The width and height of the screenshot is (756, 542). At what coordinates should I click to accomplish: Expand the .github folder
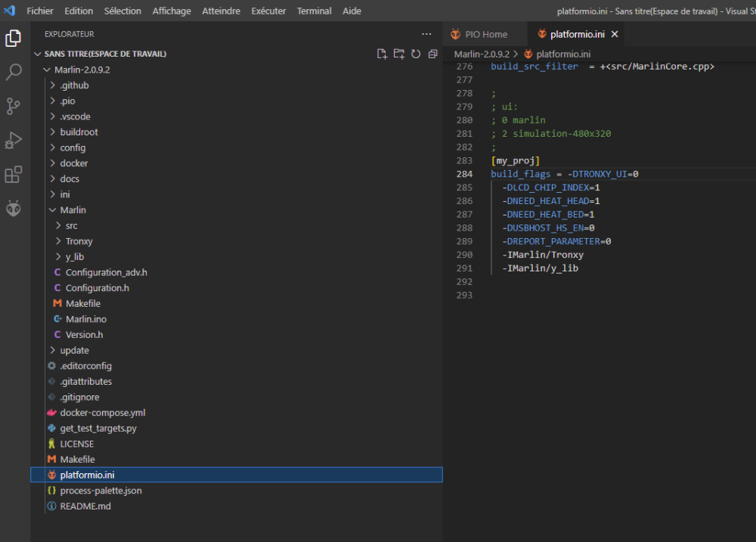coord(74,85)
